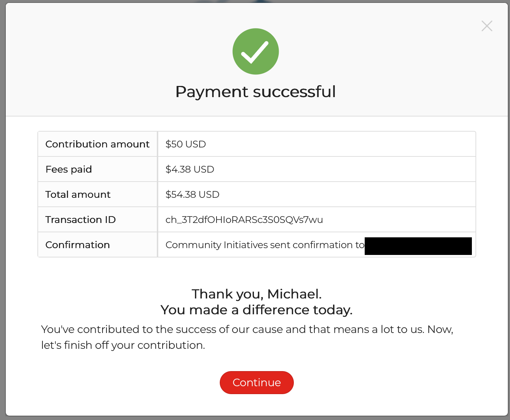
Task: Click the paragraph starting You've contributed
Action: (247, 329)
